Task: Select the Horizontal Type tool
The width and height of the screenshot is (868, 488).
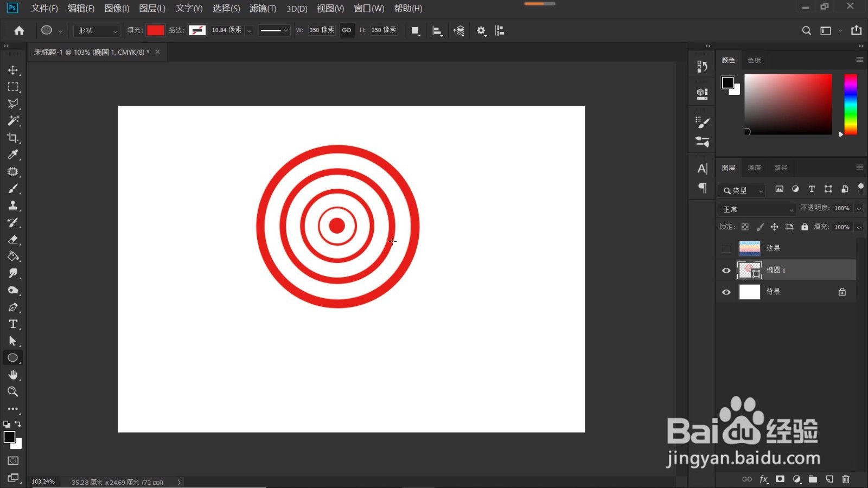Action: (13, 324)
